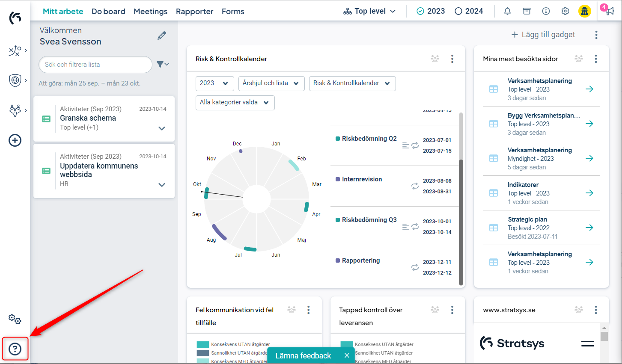The image size is (622, 364).
Task: Expand the Alla kategorier valda dropdown
Action: coord(235,103)
